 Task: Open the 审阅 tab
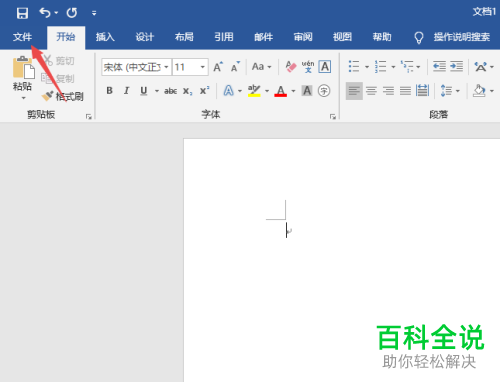(303, 37)
